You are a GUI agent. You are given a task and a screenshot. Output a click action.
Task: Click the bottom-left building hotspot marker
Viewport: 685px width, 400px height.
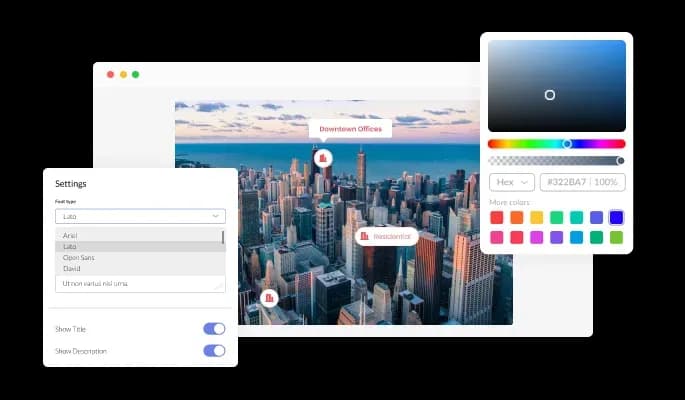point(268,297)
